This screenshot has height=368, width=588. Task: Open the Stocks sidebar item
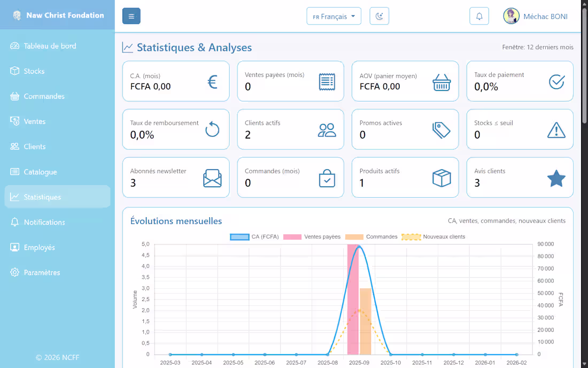57,71
